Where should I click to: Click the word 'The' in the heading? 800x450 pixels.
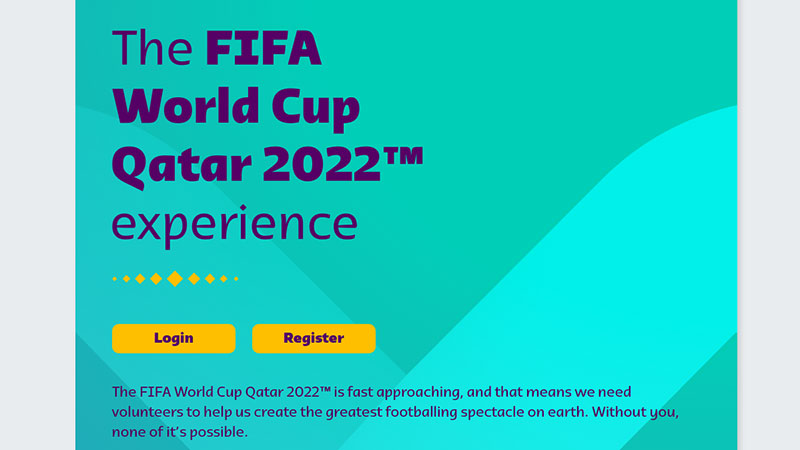tap(153, 48)
